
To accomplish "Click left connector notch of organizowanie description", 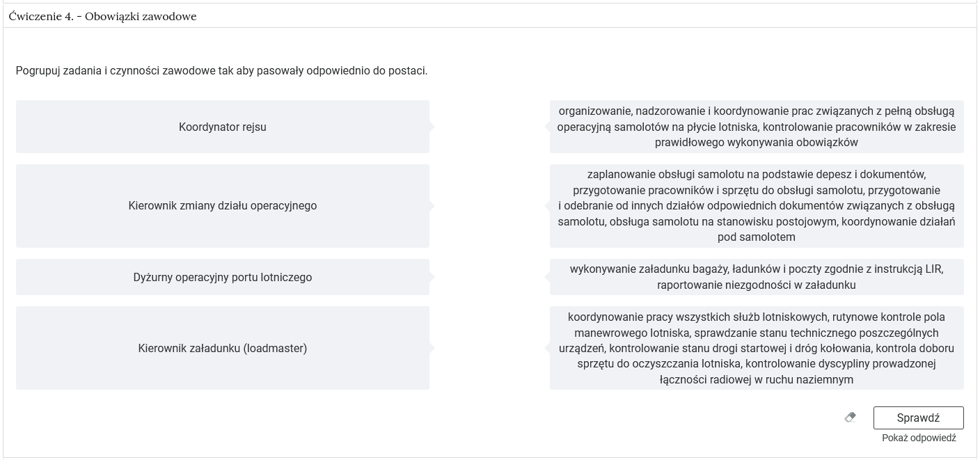I will [548, 127].
